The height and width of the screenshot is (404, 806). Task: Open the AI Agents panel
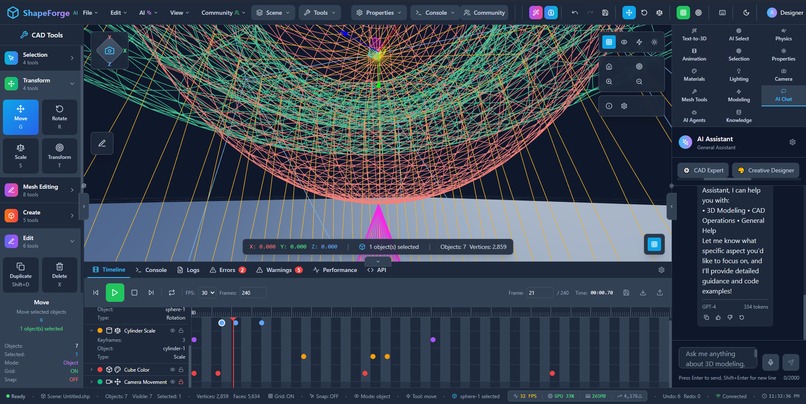tap(694, 116)
